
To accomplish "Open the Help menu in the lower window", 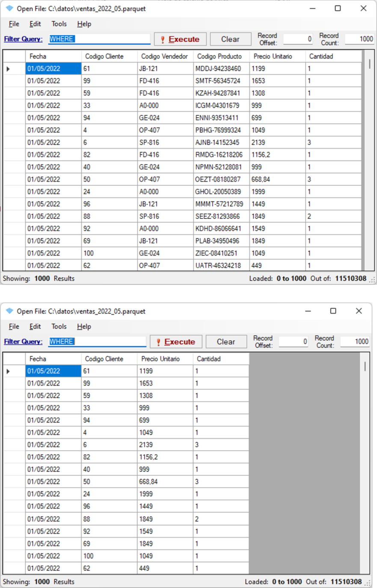I will tap(84, 327).
